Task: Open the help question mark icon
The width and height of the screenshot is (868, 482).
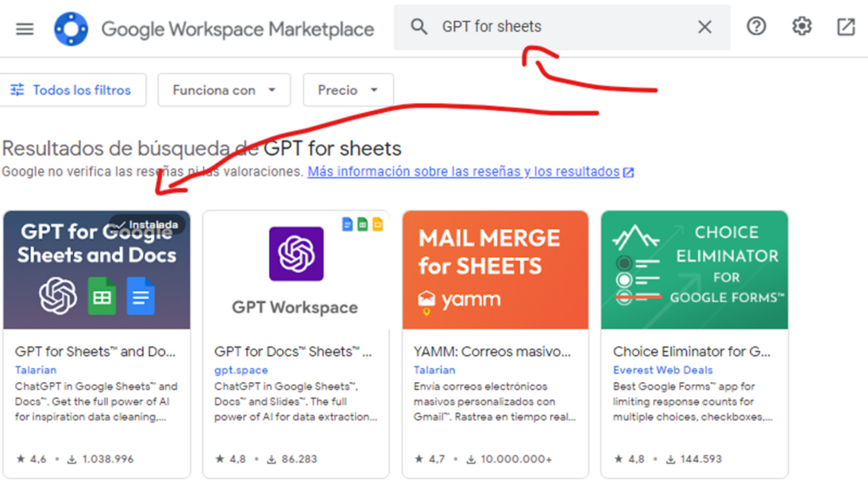Action: [756, 26]
